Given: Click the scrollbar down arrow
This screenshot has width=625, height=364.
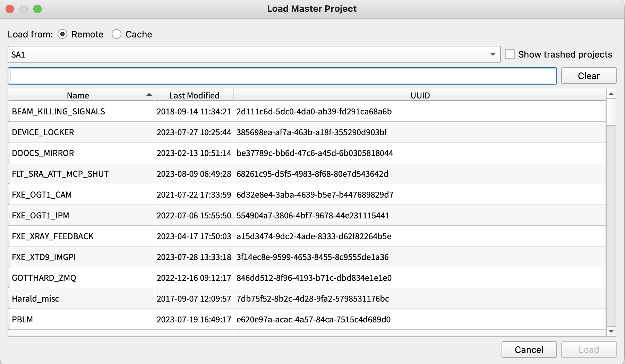Looking at the screenshot, I should [x=611, y=331].
